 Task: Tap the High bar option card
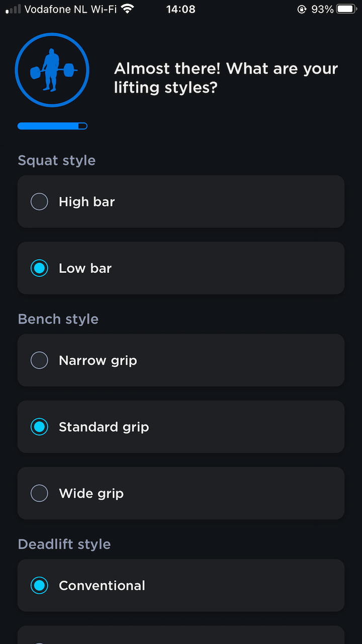(181, 202)
